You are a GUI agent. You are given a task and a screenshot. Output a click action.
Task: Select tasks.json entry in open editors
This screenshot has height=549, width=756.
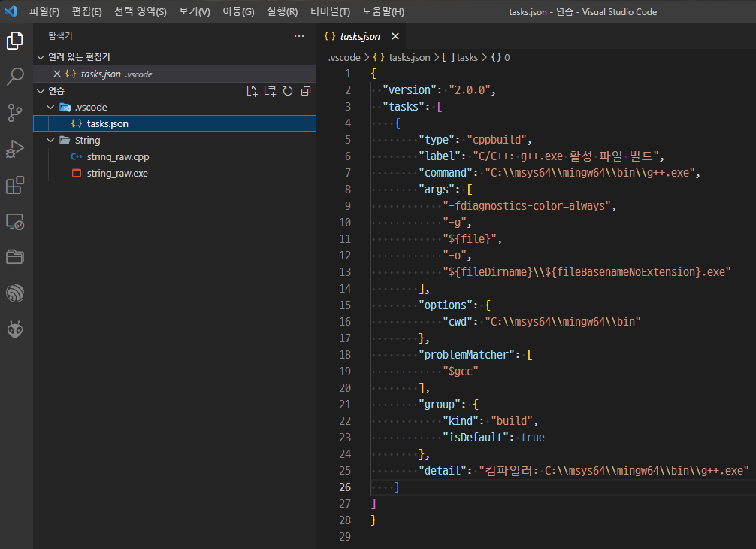pyautogui.click(x=174, y=74)
